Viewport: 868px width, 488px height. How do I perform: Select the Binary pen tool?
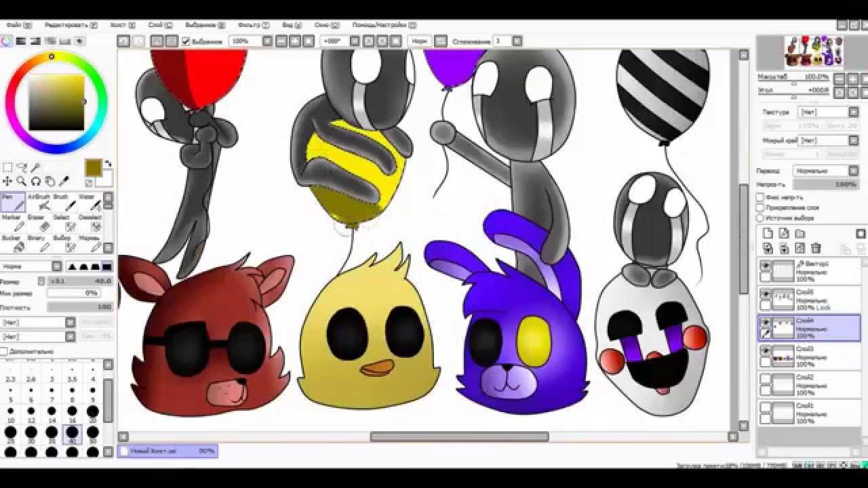pos(37,243)
